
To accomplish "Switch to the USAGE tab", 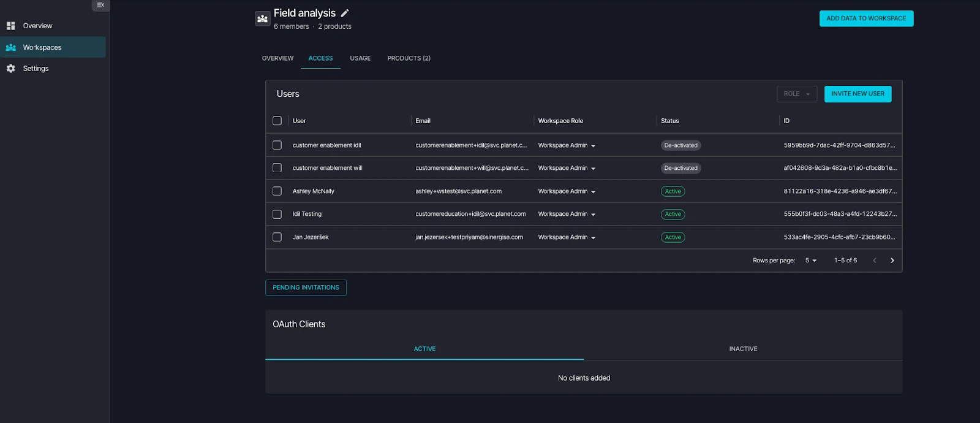I will click(x=360, y=58).
